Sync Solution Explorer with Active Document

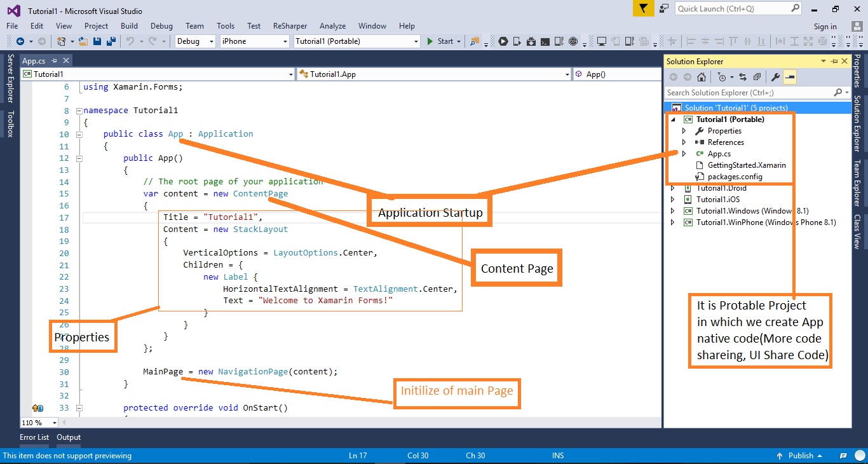[743, 77]
